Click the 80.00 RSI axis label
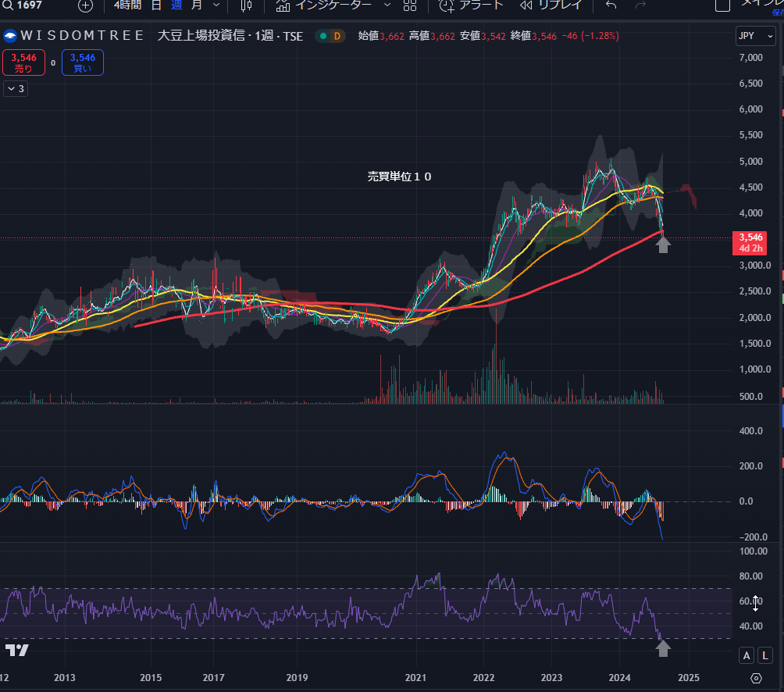784x692 pixels. (x=751, y=576)
